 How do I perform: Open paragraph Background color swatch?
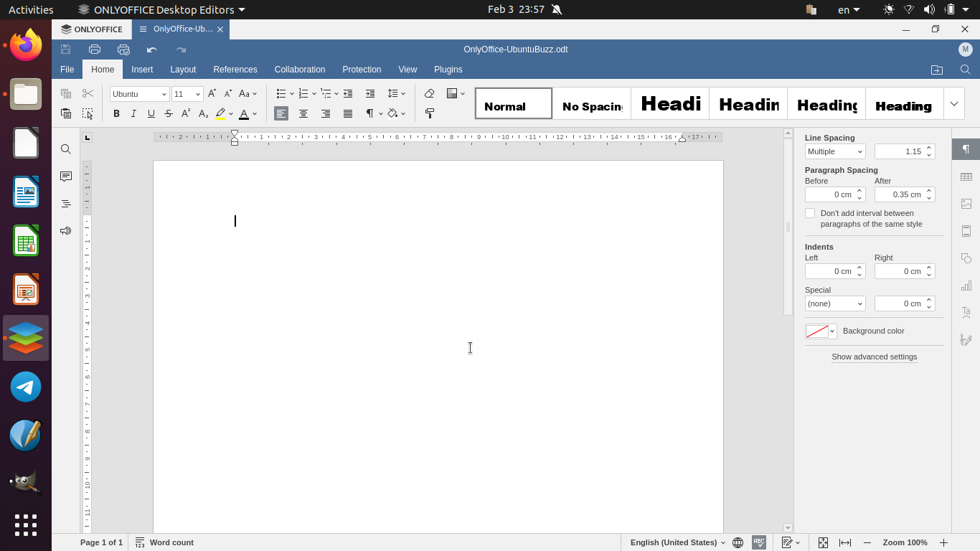(821, 331)
